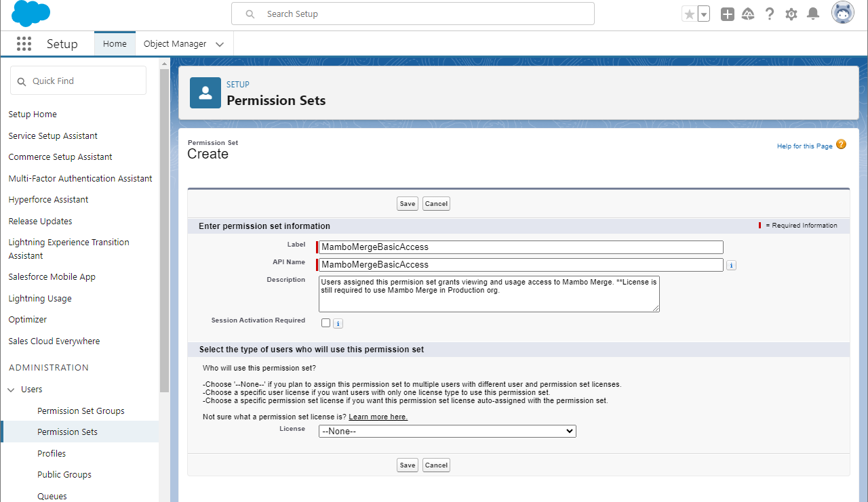Open the Notifications bell icon

click(813, 14)
